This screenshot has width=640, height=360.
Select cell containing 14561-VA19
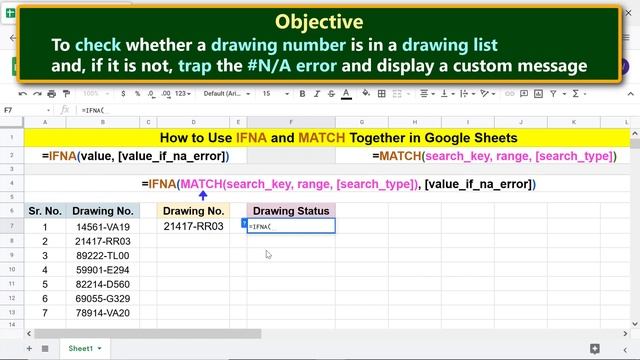click(103, 227)
